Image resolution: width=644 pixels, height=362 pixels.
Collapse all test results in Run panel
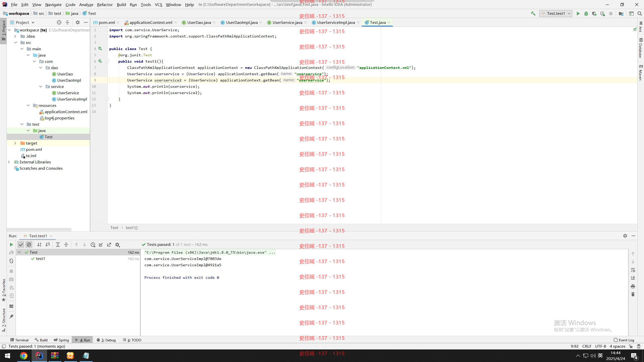click(66, 245)
